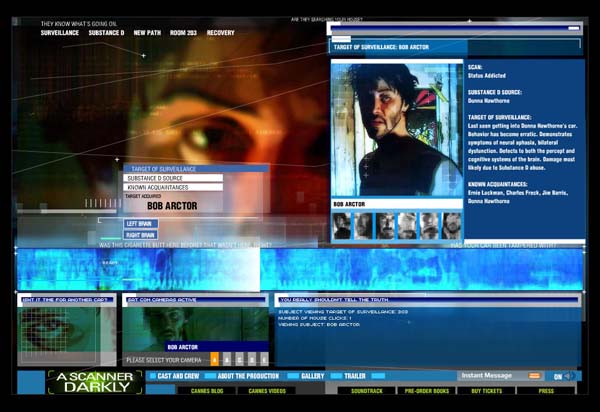The height and width of the screenshot is (412, 600).
Task: Open the Soundtrack link
Action: [367, 391]
